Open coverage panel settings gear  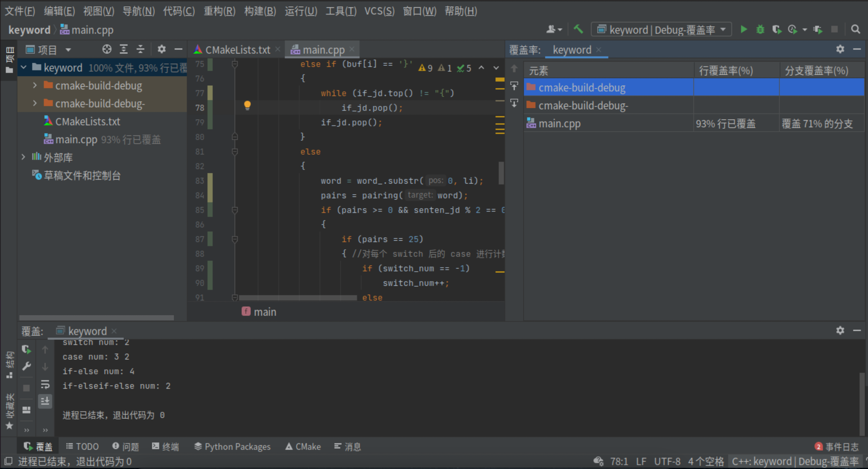point(840,50)
